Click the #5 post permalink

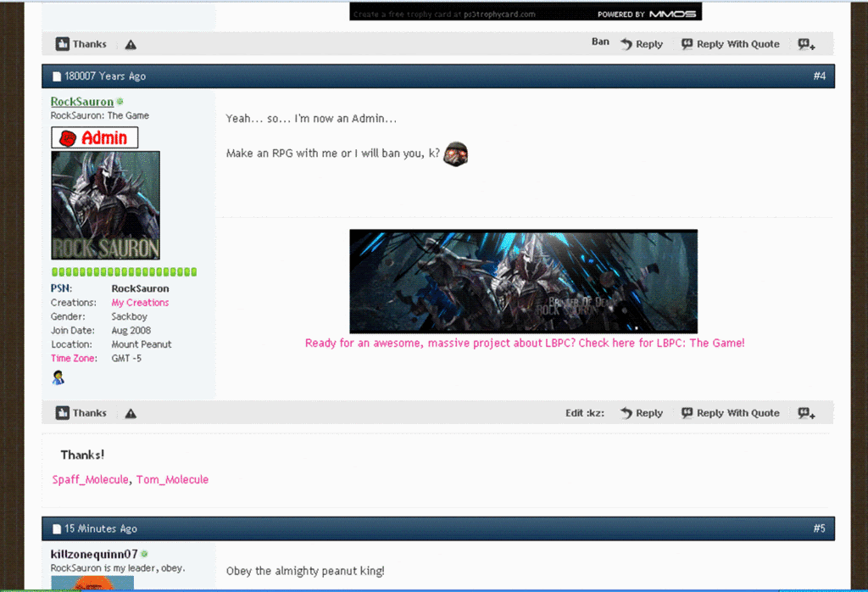(x=819, y=528)
